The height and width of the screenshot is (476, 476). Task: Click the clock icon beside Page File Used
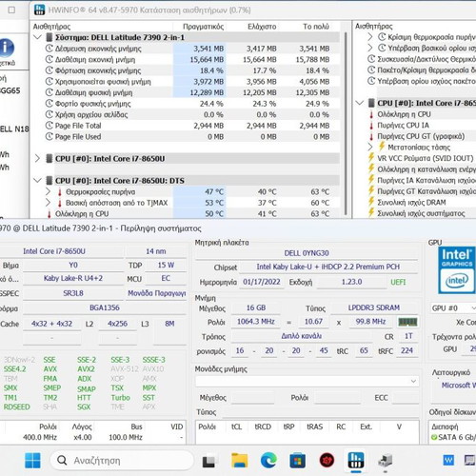(49, 136)
